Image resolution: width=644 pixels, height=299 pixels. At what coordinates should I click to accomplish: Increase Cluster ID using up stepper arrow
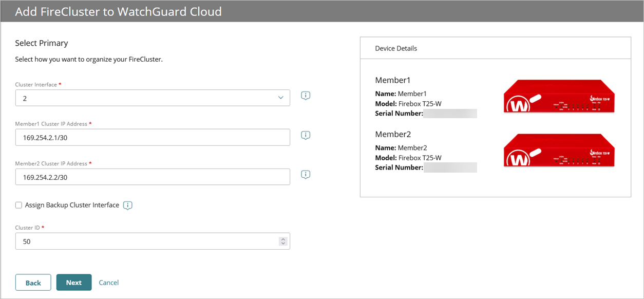pos(283,238)
